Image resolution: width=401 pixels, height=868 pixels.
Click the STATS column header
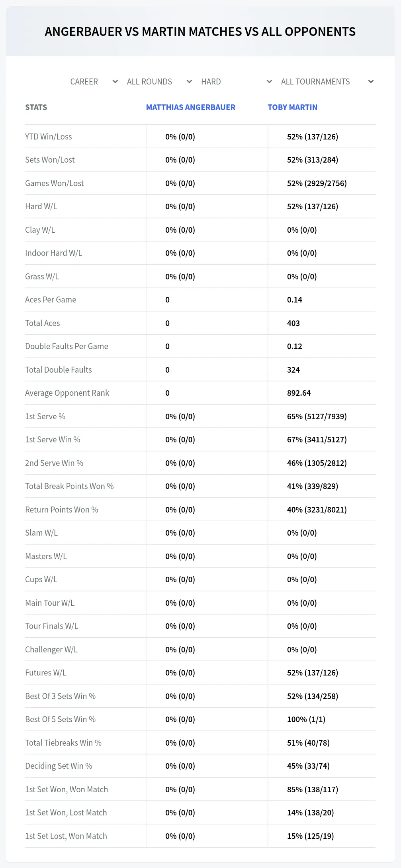click(36, 107)
